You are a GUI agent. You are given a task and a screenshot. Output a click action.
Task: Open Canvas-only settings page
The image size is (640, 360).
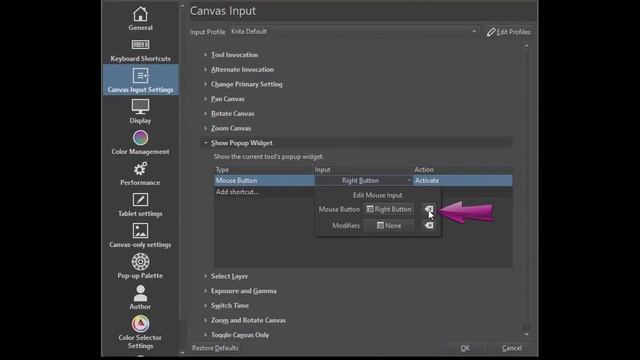click(140, 236)
